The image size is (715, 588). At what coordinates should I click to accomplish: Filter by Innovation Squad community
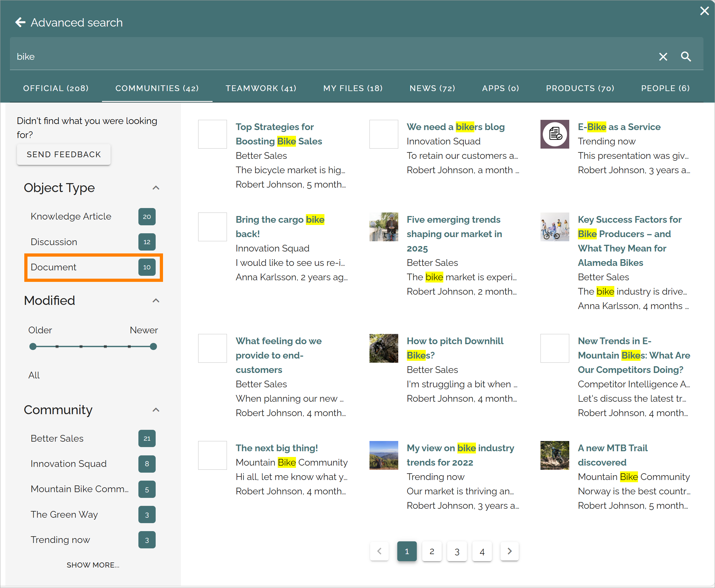tap(93, 464)
